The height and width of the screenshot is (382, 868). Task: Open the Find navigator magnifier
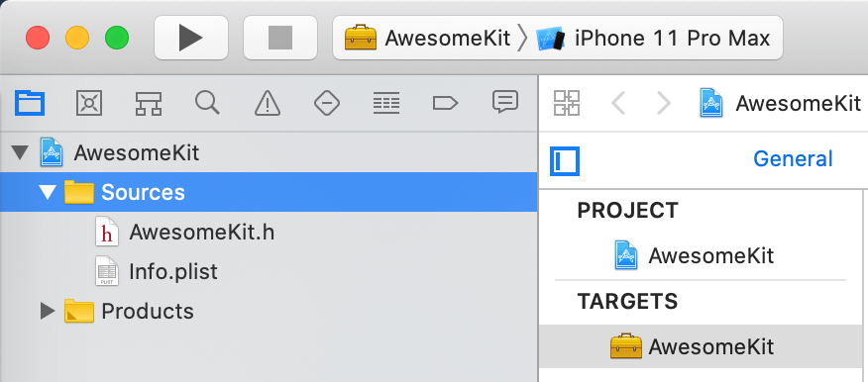pos(208,103)
